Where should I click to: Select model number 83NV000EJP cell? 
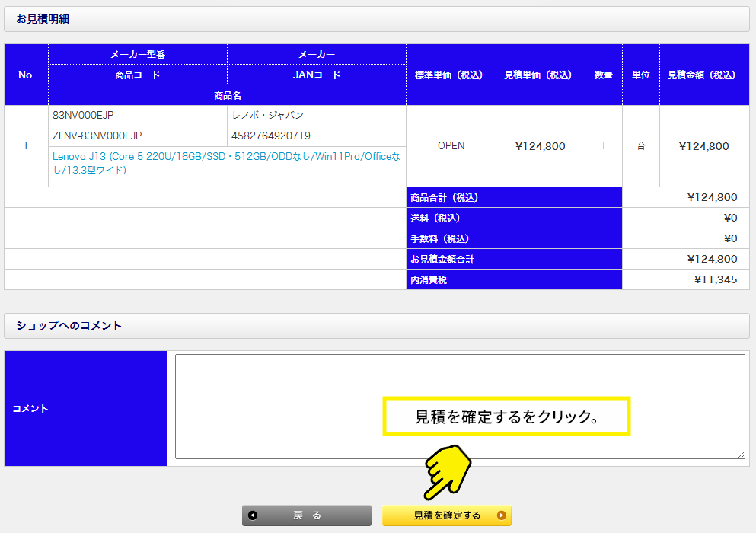point(137,116)
